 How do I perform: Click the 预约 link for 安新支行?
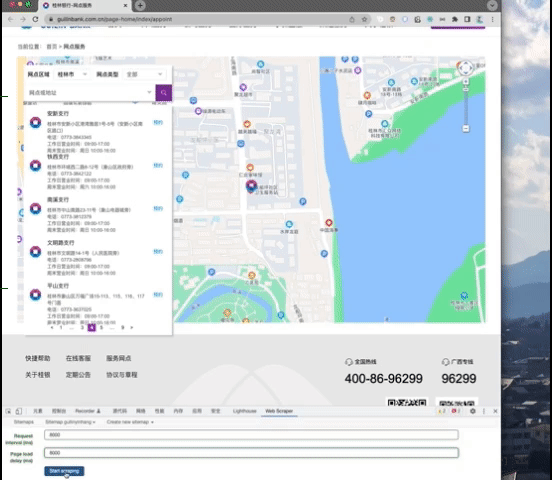tap(158, 123)
